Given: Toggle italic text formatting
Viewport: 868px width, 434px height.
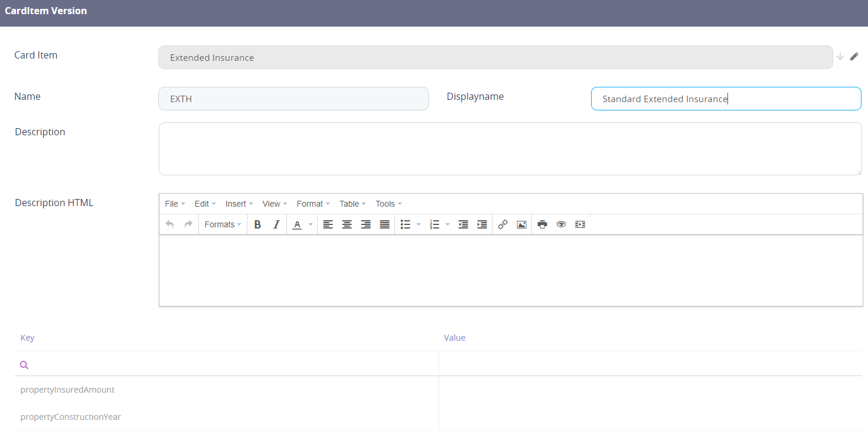Looking at the screenshot, I should [276, 224].
